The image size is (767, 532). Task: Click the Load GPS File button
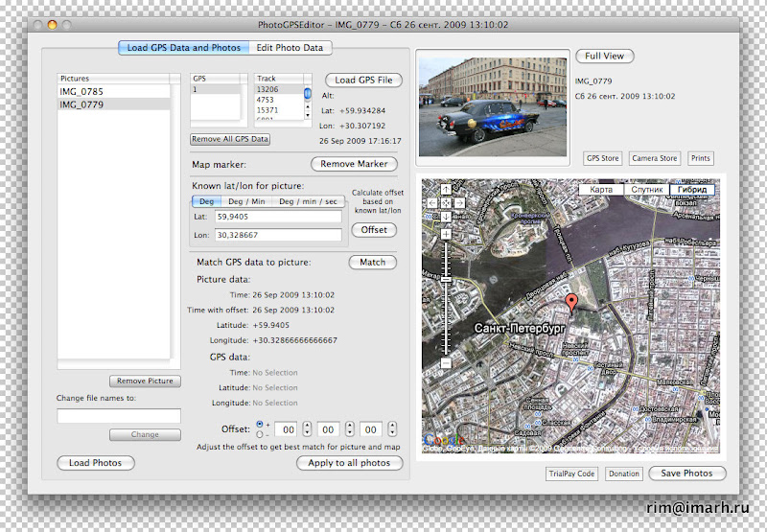[363, 80]
